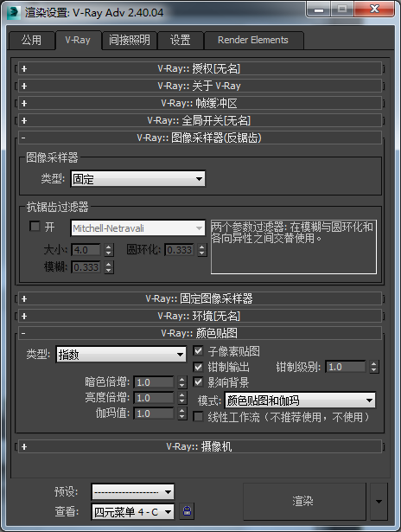Enable the antialiasing filter 开 checkbox
The width and height of the screenshot is (401, 532).
35,227
